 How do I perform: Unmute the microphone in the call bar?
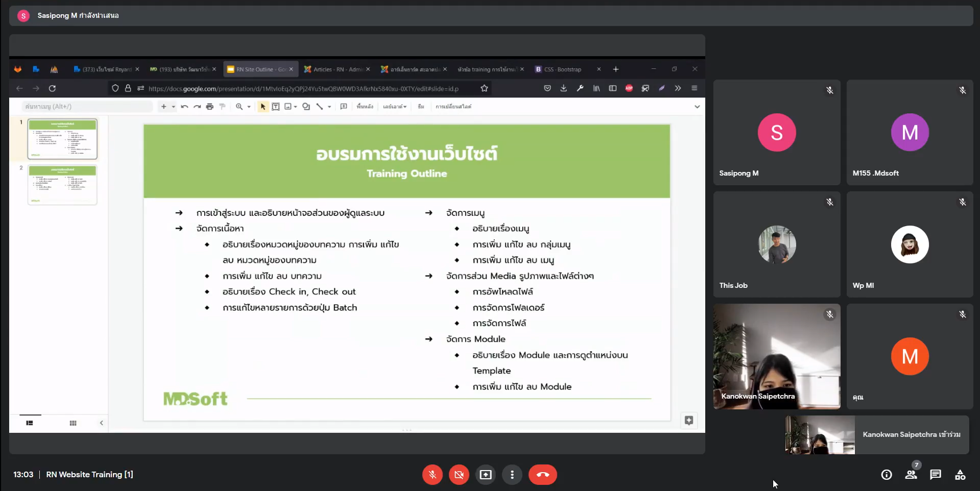[432, 475]
